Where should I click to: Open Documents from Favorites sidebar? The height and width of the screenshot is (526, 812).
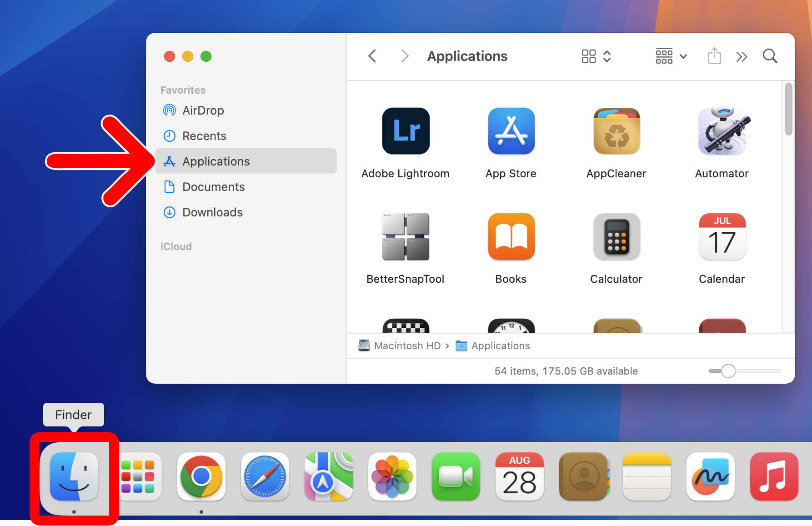[x=213, y=187]
